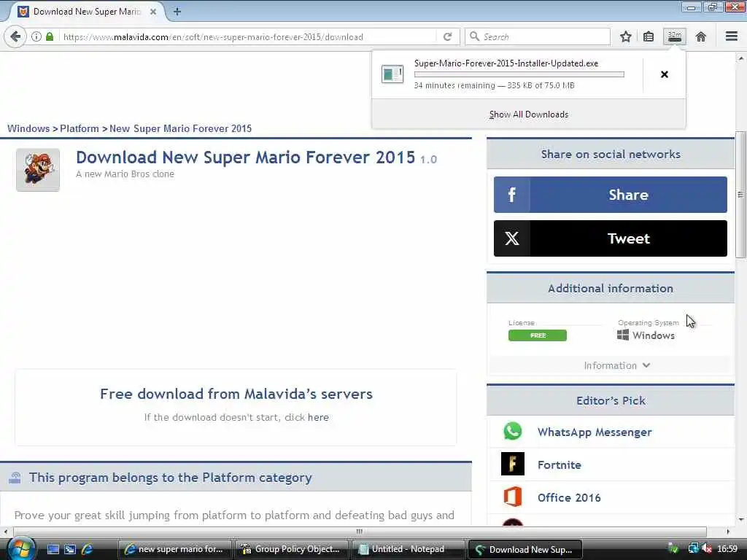The width and height of the screenshot is (747, 560).
Task: Focus the Search field in toolbar
Action: click(x=538, y=36)
